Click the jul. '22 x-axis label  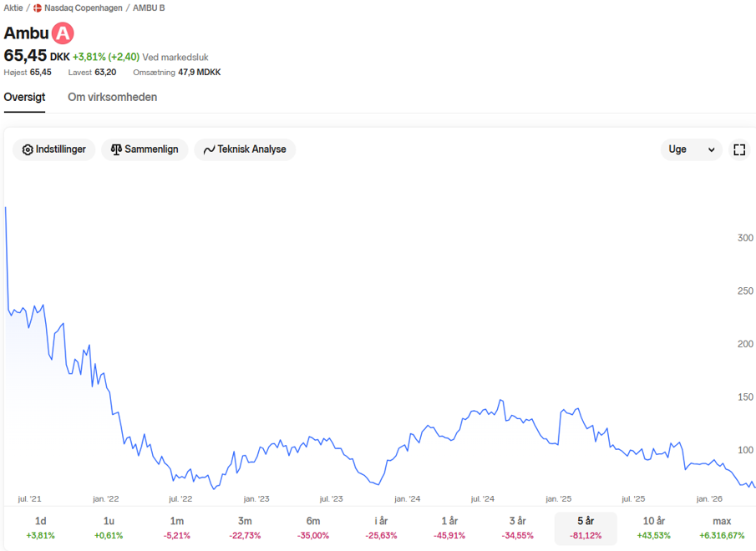[x=180, y=499]
